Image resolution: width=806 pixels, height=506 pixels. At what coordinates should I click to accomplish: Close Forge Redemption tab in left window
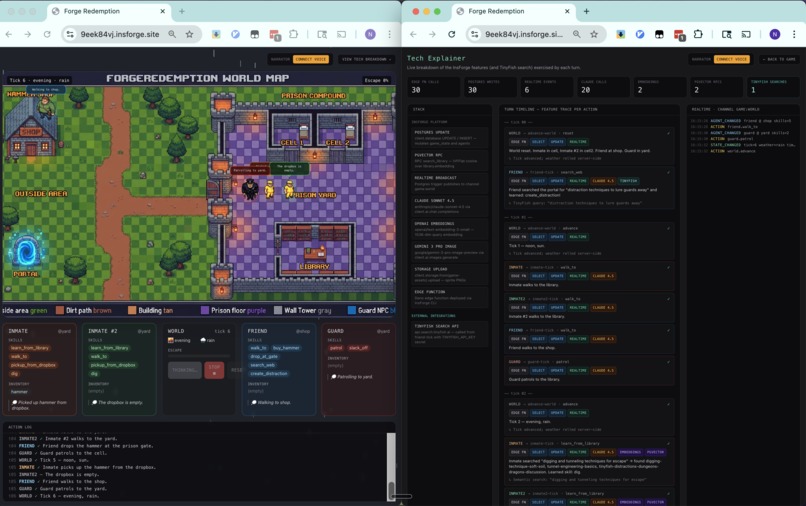(x=162, y=11)
